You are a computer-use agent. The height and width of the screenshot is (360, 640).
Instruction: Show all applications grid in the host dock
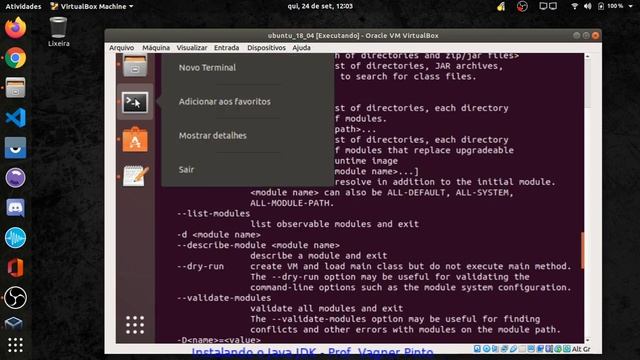tap(15, 345)
